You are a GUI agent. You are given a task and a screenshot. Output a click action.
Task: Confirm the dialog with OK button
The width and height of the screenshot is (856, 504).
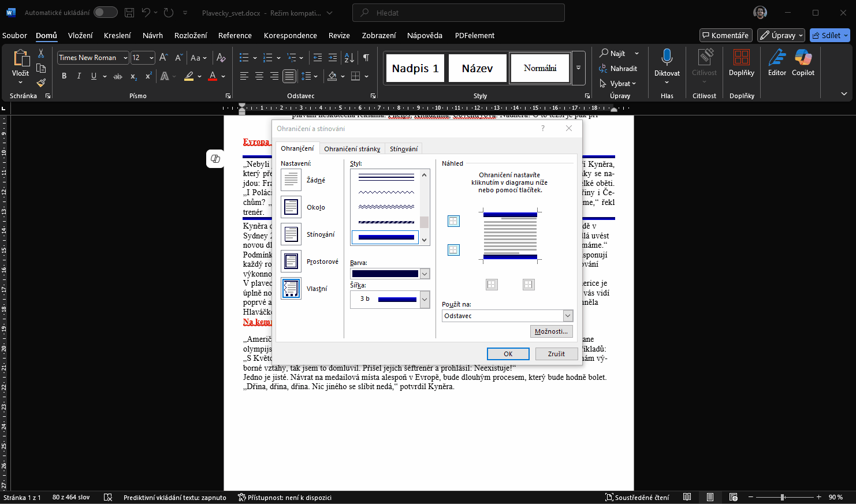tap(508, 354)
